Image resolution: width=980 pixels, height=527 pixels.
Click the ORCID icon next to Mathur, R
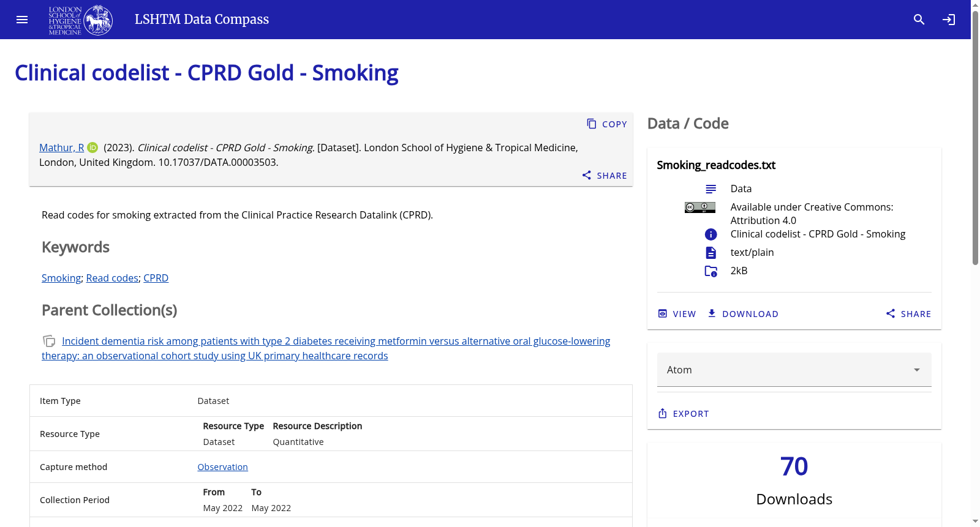click(92, 148)
